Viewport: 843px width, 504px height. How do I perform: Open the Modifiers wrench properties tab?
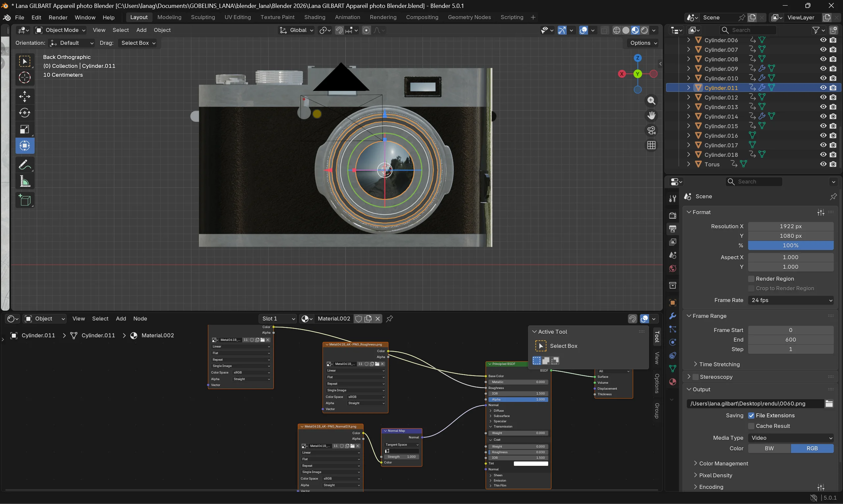coord(672,316)
